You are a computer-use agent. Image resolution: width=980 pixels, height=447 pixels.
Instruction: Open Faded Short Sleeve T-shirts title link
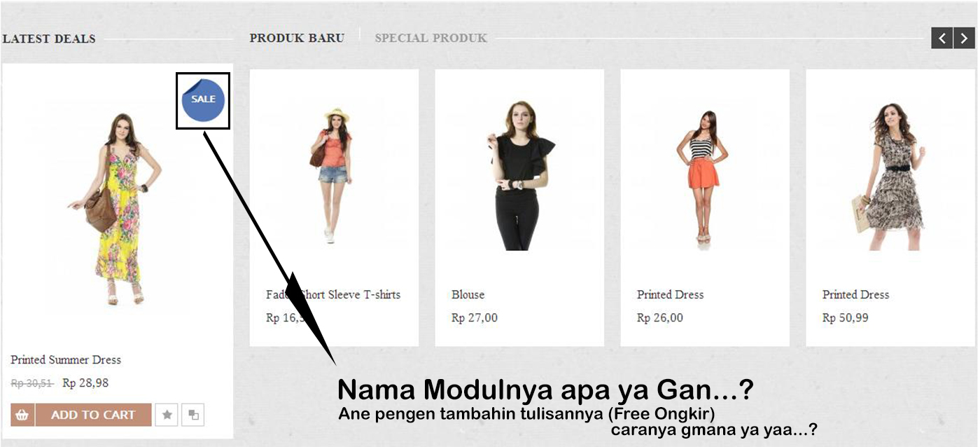coord(333,294)
